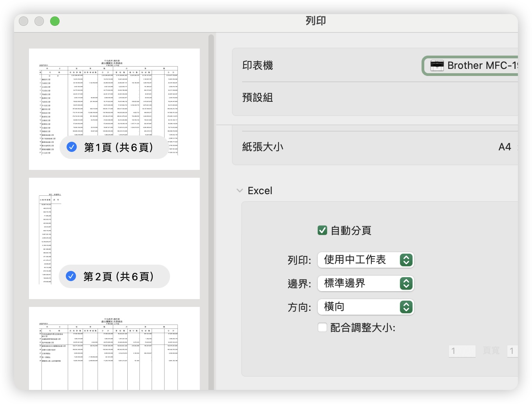Toggle the page 2 selection checkmark

coord(71,276)
